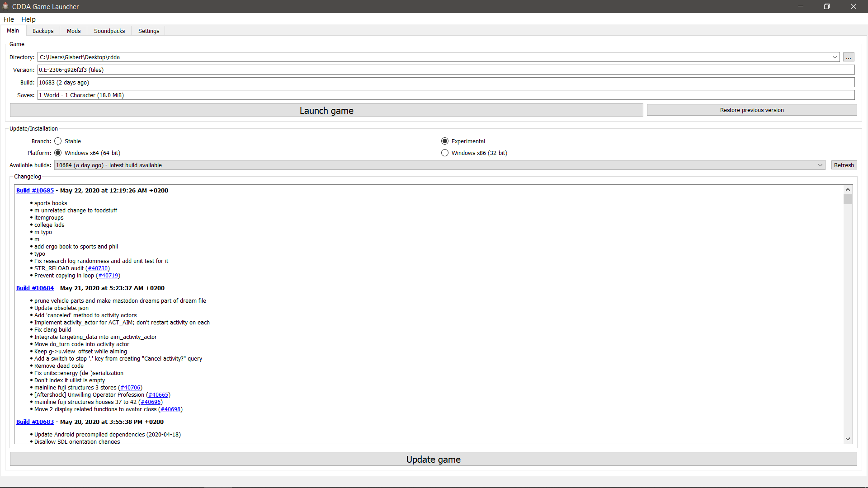The width and height of the screenshot is (868, 488).
Task: Restore down the launcher window
Action: tap(827, 6)
